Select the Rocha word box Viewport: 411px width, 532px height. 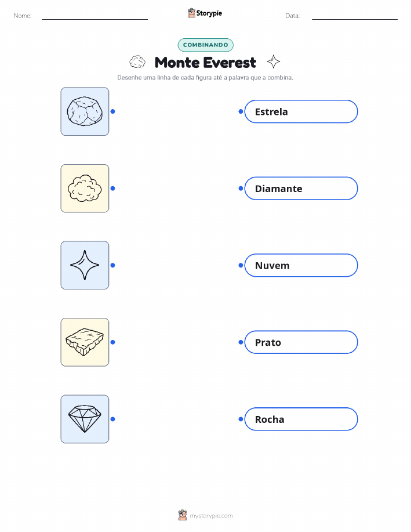301,419
